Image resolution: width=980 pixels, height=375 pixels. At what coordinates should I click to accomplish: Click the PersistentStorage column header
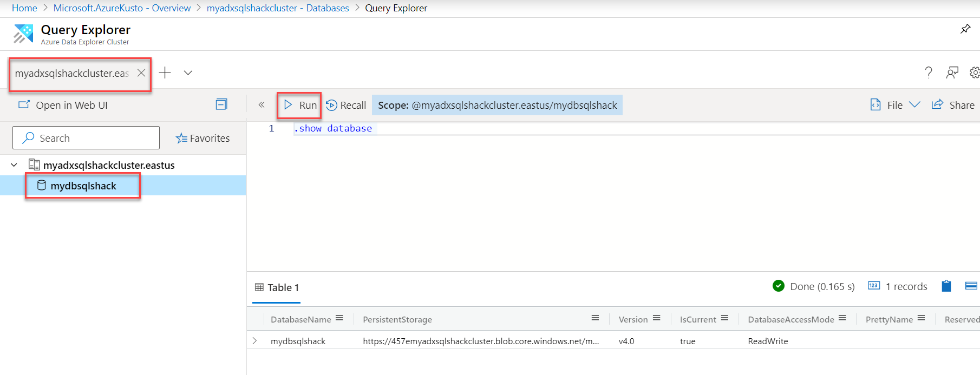coord(397,319)
